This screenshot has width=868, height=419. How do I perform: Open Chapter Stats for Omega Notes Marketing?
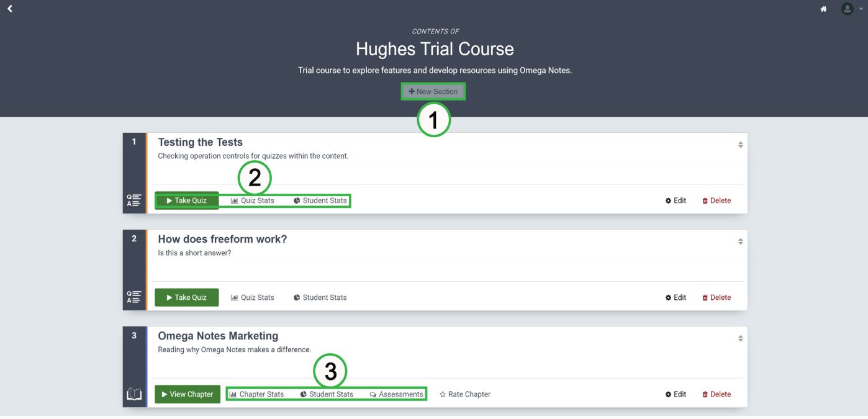[x=257, y=394]
